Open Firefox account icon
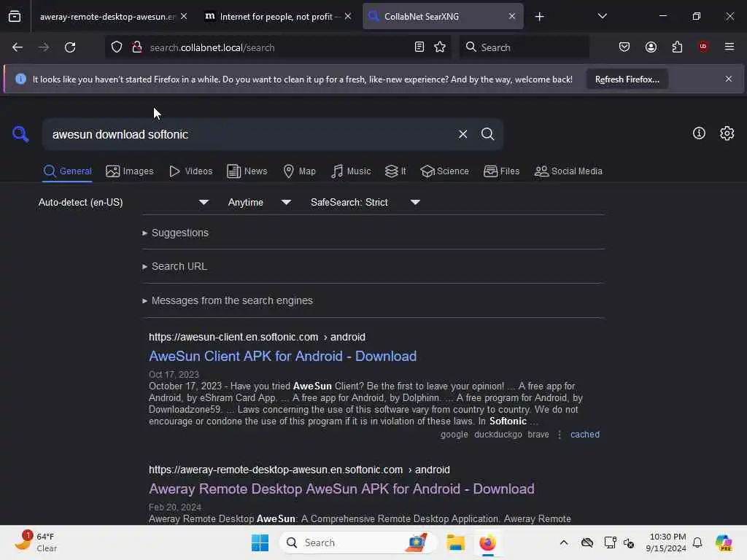Screen dimensions: 747x560 651,47
